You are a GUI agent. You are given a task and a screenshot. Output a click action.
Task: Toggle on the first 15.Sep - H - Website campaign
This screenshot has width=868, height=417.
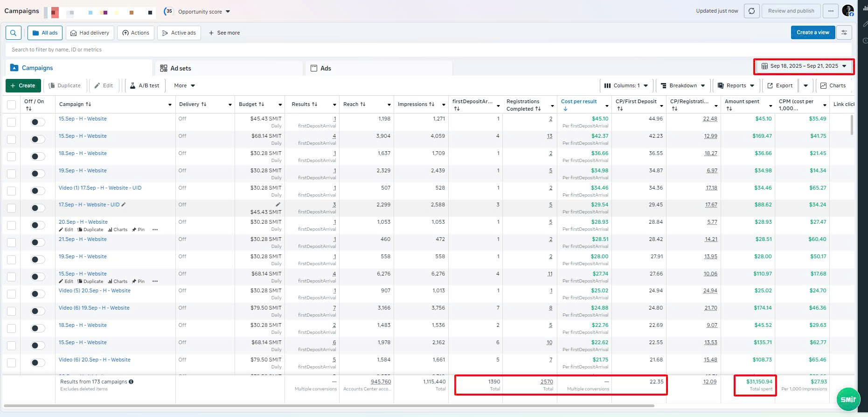pos(38,122)
